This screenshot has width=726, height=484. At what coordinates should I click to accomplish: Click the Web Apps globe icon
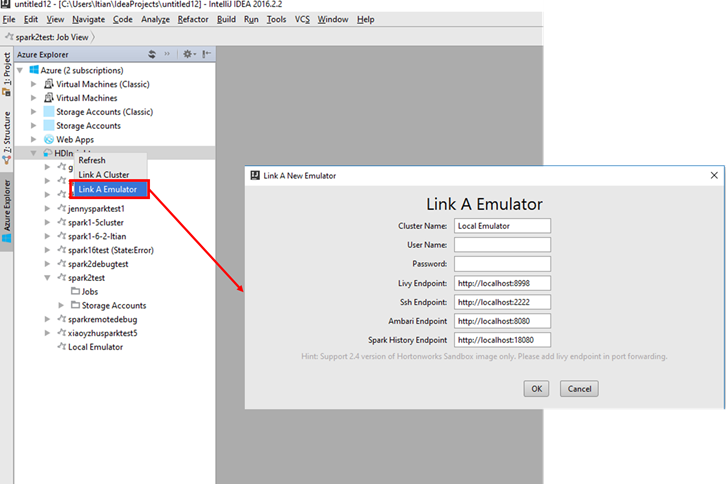tap(49, 139)
